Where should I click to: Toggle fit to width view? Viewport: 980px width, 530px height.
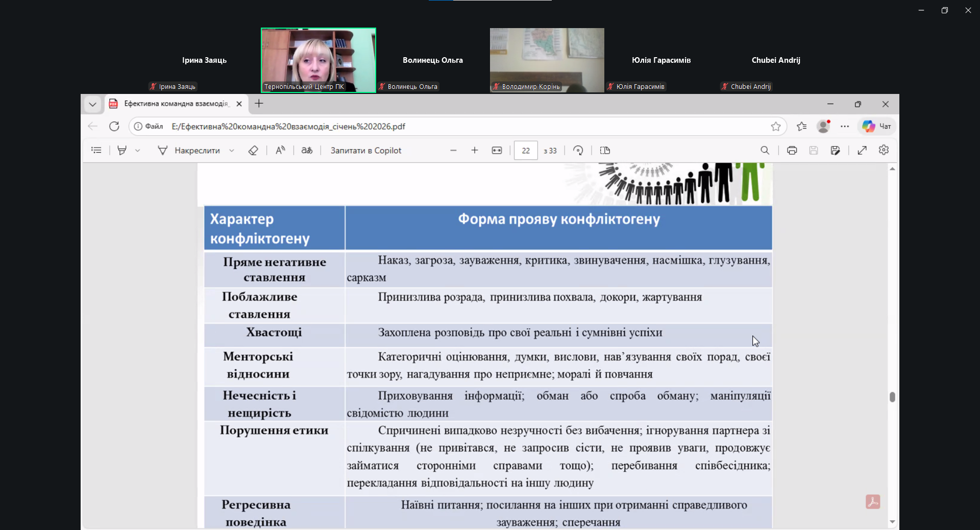click(x=497, y=150)
